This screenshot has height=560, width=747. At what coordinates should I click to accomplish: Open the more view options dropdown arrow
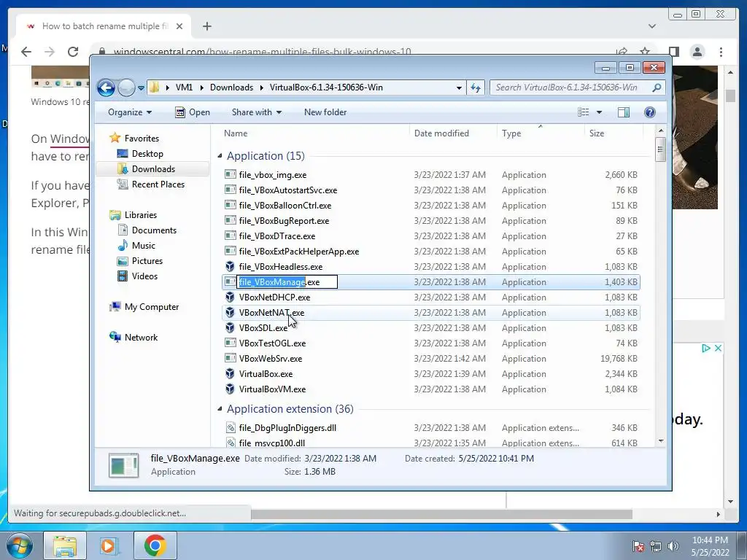[x=600, y=112]
